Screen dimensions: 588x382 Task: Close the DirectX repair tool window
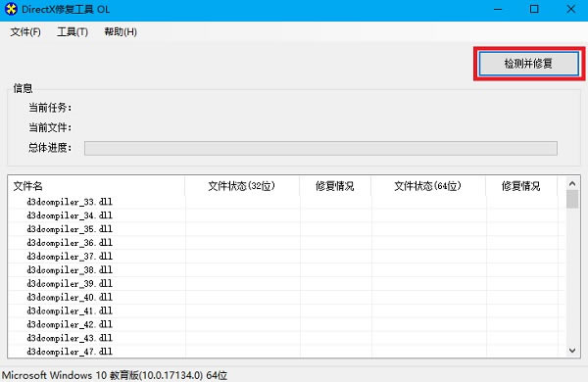[570, 9]
